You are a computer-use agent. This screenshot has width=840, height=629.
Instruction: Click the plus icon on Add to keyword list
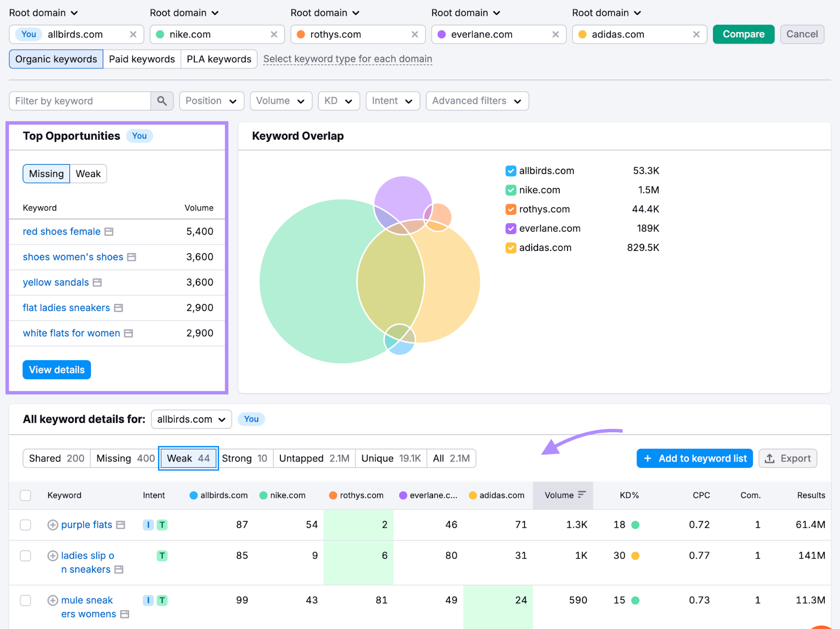pyautogui.click(x=649, y=458)
